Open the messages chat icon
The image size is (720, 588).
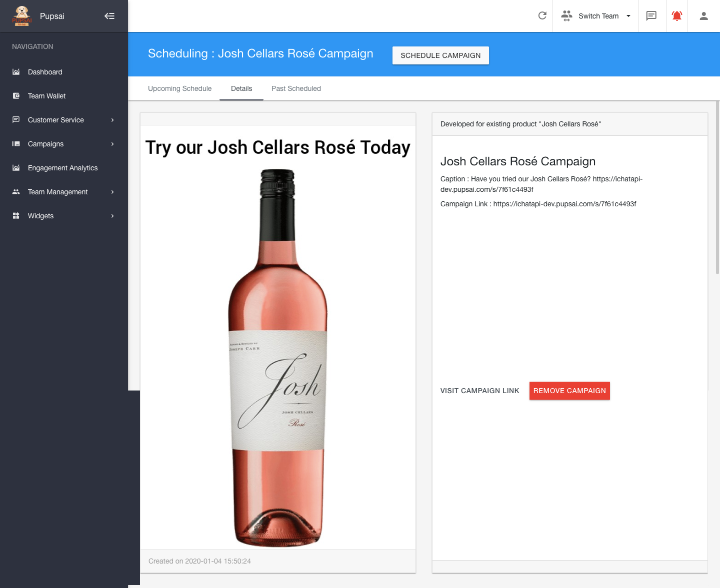[651, 16]
